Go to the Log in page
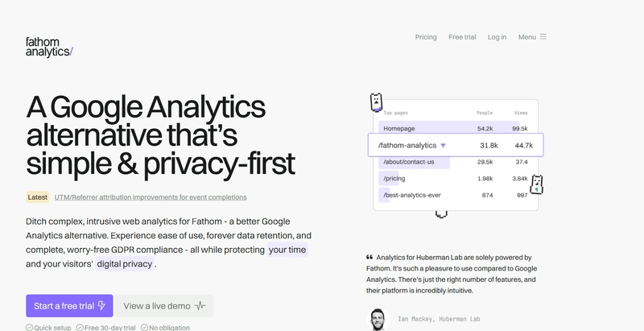Screen dimensions: 644x331 (497, 37)
